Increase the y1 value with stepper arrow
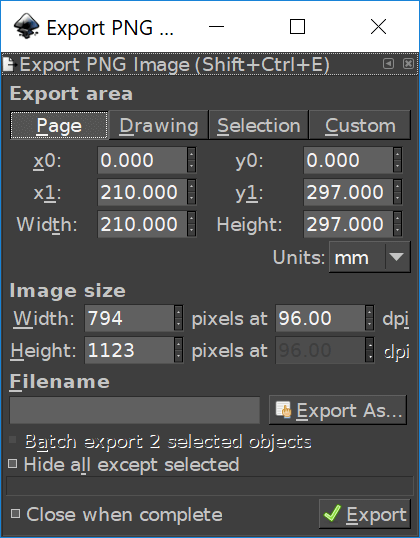 397,186
